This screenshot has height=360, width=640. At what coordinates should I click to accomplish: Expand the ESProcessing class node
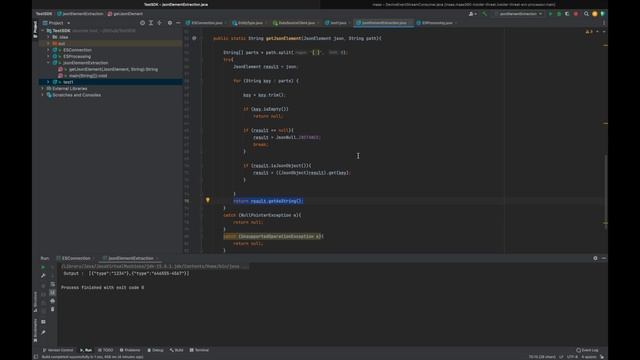48,56
